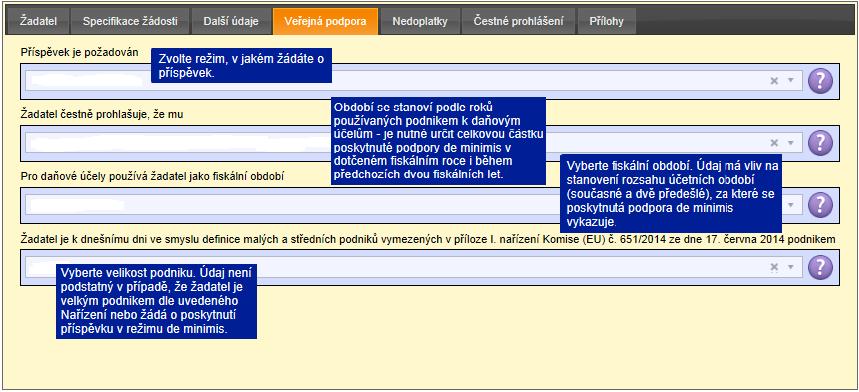Click label 'Pro daňové účely používá žadatel jako fiskální období'
This screenshot has width=859, height=392.
coord(152,176)
